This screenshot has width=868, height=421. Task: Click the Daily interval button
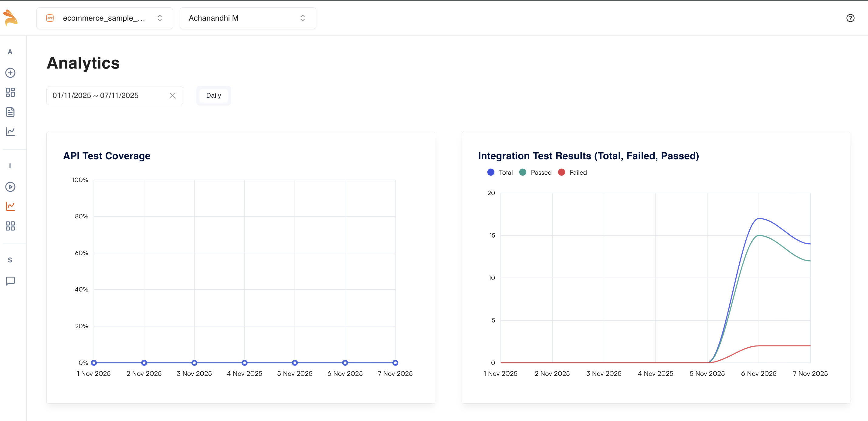213,95
